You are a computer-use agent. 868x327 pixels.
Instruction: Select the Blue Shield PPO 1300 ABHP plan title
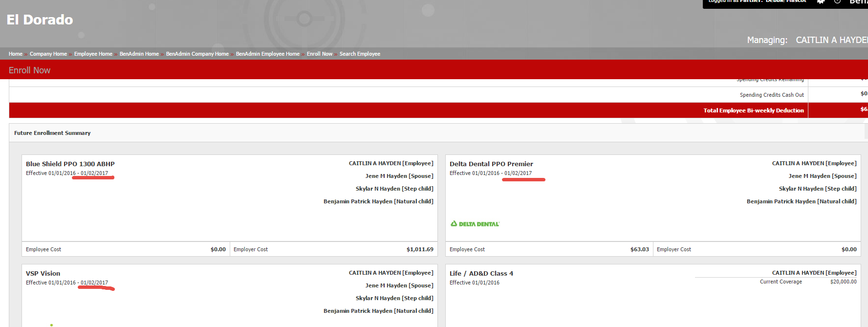click(70, 164)
